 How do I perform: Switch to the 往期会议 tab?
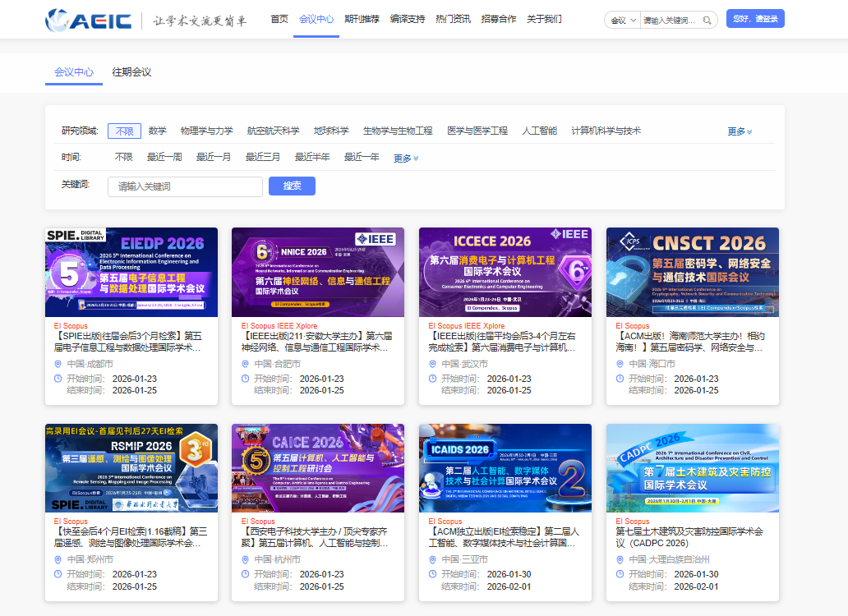[x=131, y=72]
